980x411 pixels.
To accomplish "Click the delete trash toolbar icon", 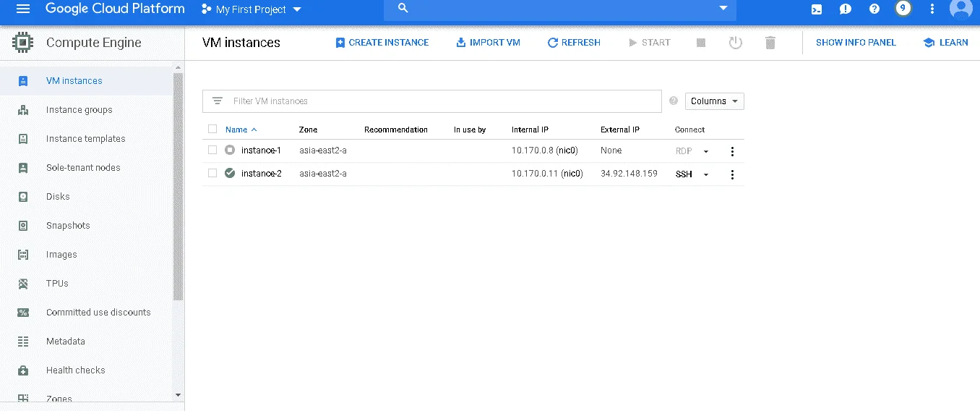I will tap(770, 43).
